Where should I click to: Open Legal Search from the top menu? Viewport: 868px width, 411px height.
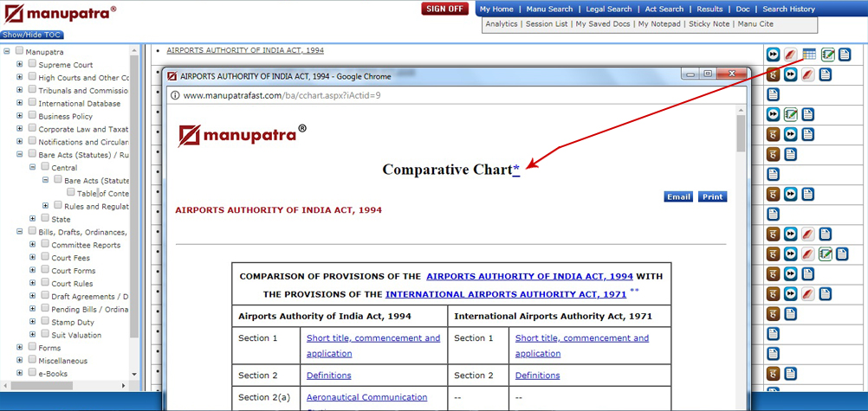pyautogui.click(x=609, y=9)
